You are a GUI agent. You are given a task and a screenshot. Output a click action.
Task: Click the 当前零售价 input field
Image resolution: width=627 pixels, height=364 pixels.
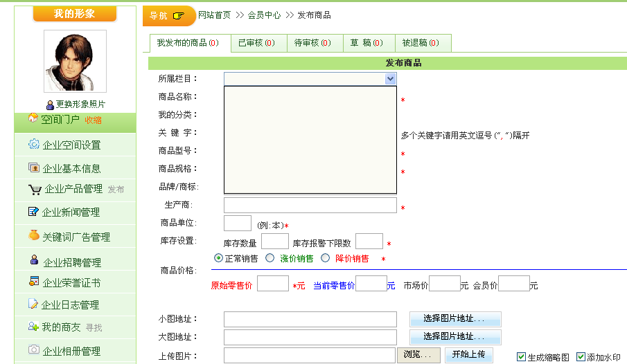(371, 283)
